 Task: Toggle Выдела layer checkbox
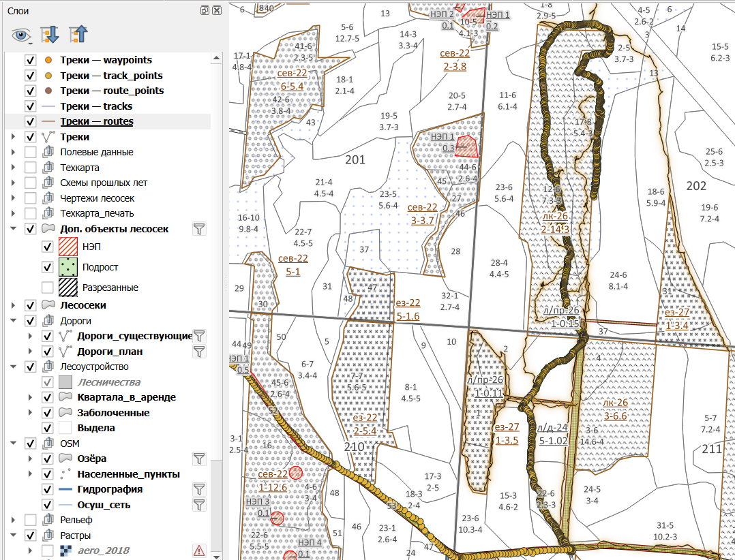pyautogui.click(x=47, y=428)
